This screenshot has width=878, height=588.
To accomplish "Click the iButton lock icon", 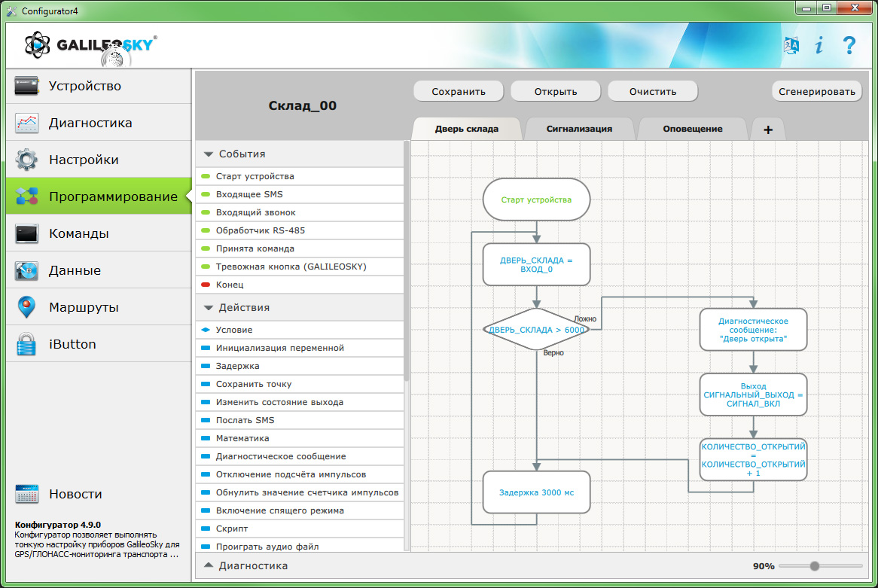I will pos(26,344).
